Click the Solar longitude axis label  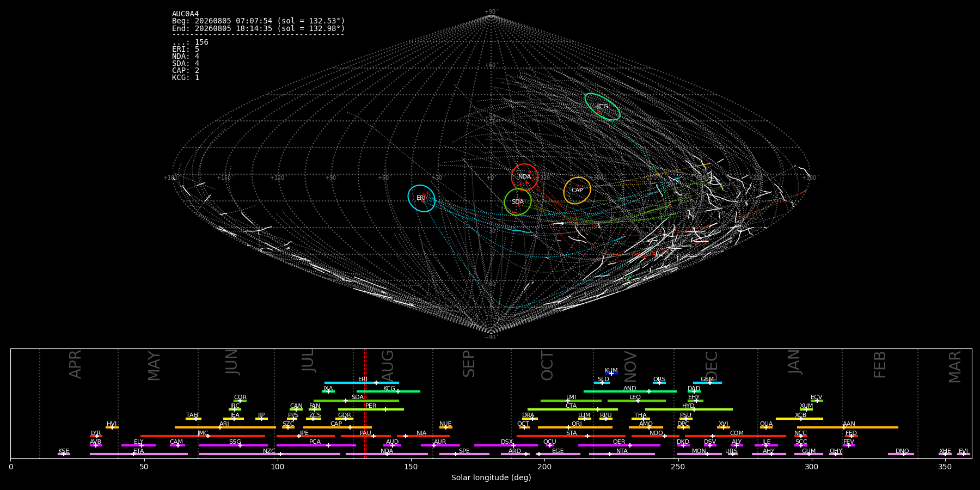point(491,477)
